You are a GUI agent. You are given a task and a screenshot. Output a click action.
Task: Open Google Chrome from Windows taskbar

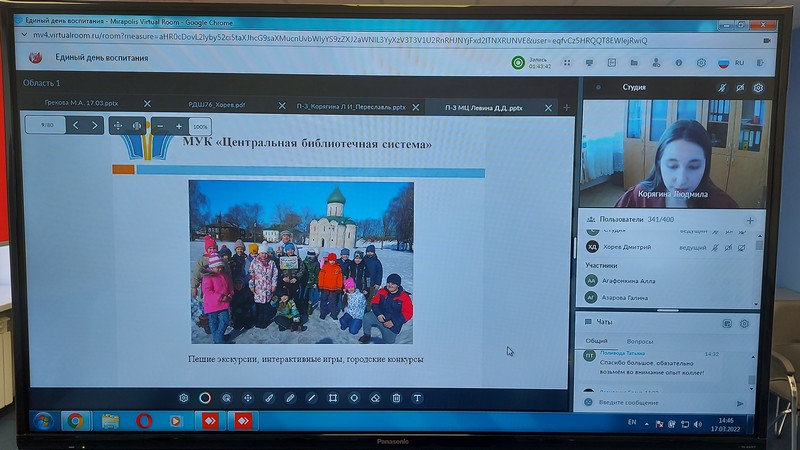click(x=76, y=421)
